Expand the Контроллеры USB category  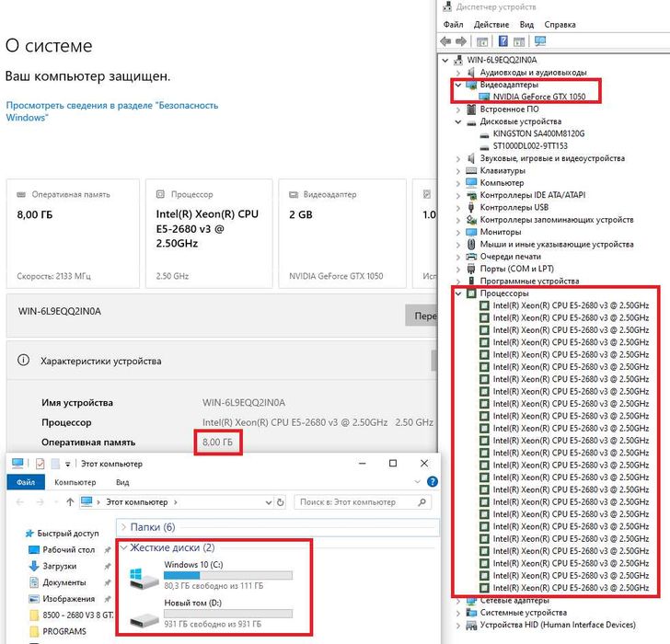click(458, 208)
